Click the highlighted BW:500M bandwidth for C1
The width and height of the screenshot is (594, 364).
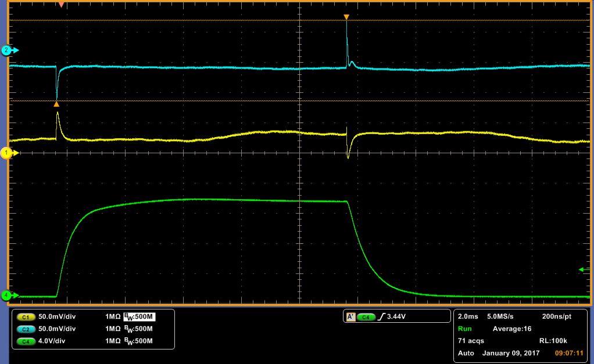pos(139,317)
